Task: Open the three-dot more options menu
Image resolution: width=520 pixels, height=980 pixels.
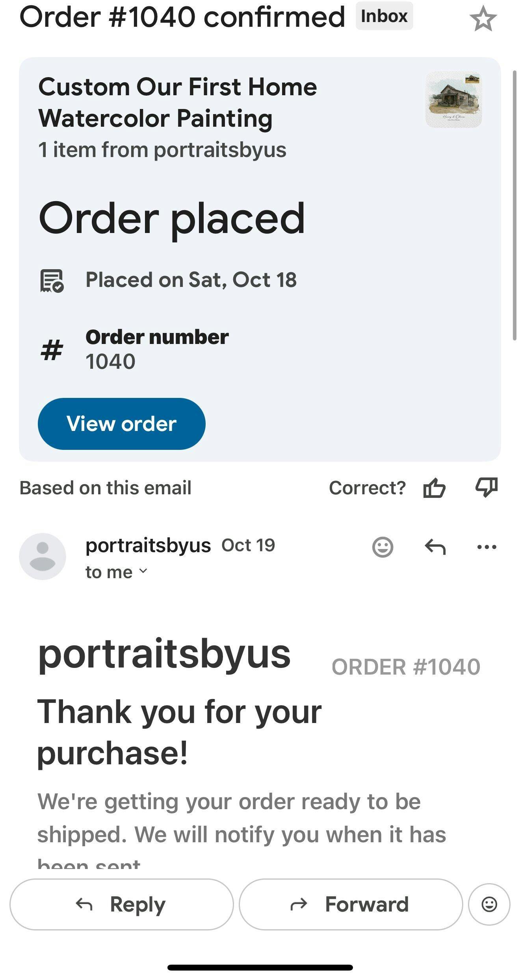Action: pos(487,547)
